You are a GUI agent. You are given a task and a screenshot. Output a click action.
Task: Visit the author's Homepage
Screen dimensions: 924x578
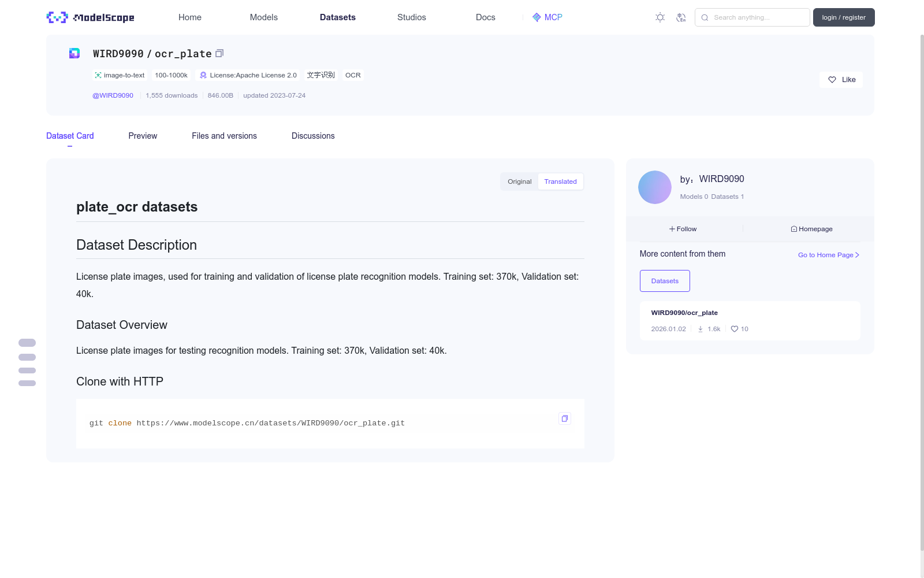click(x=811, y=229)
